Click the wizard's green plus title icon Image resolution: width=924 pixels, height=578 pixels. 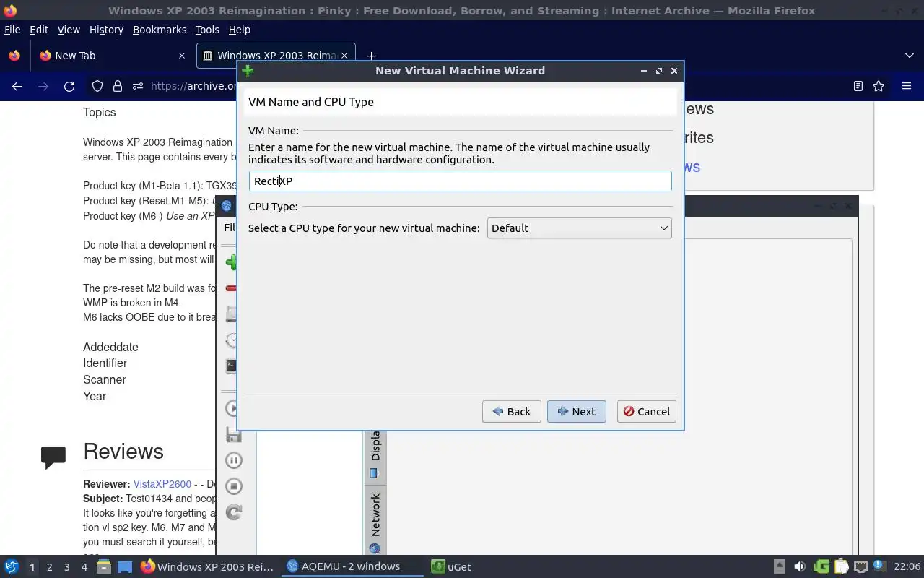coord(248,71)
